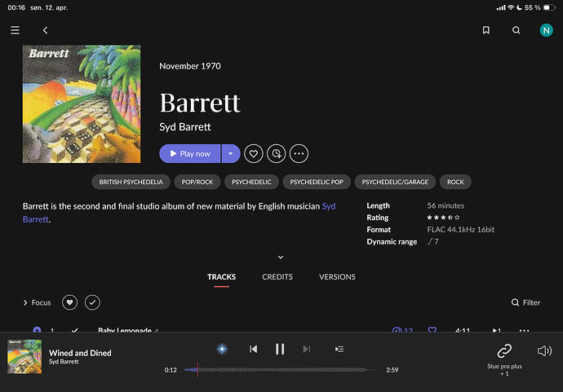This screenshot has height=392, width=563.
Task: Open the album's three-dot more menu
Action: tap(299, 153)
